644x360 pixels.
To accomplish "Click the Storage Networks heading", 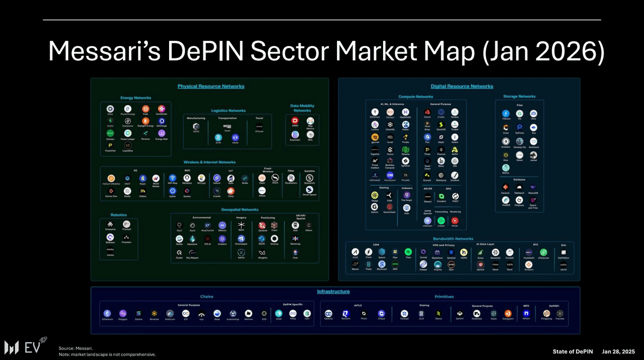I will pos(519,97).
